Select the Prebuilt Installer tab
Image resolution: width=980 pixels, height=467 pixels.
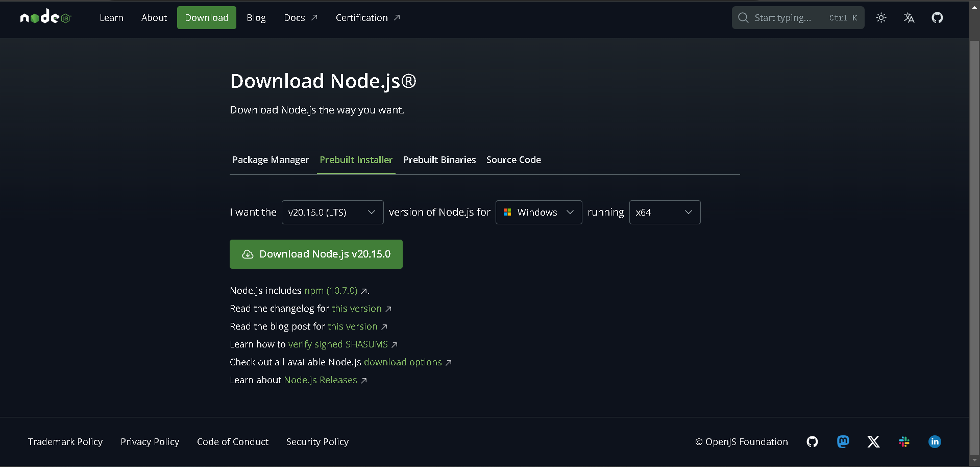356,160
